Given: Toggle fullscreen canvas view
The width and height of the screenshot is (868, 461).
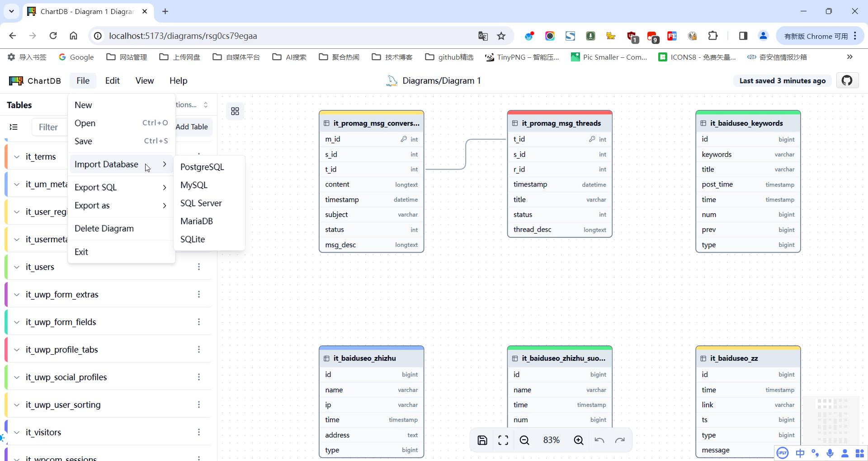Looking at the screenshot, I should point(503,440).
